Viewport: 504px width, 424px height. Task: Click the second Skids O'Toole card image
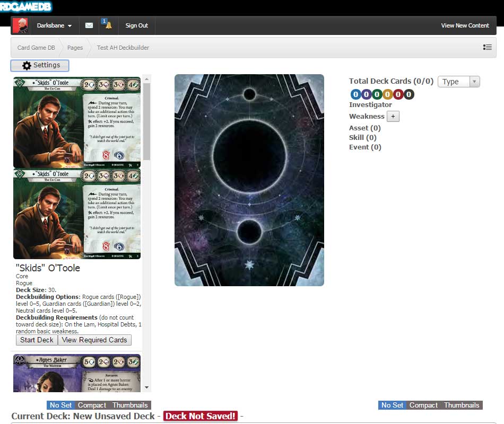[77, 214]
